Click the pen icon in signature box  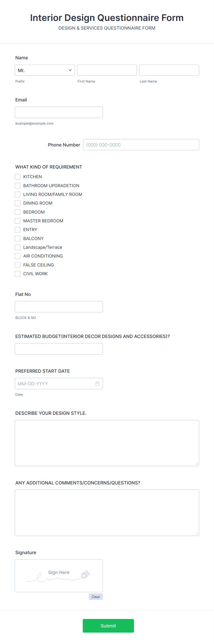pos(85,574)
